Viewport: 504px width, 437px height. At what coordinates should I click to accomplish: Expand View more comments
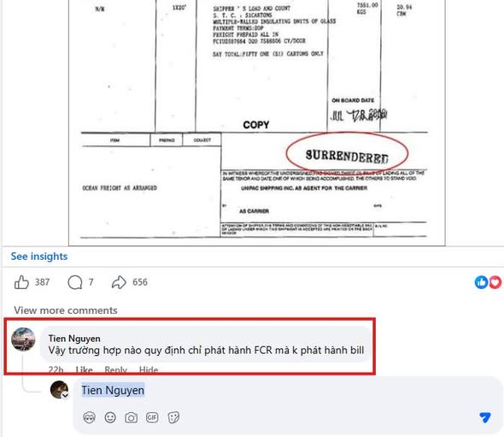pyautogui.click(x=66, y=310)
